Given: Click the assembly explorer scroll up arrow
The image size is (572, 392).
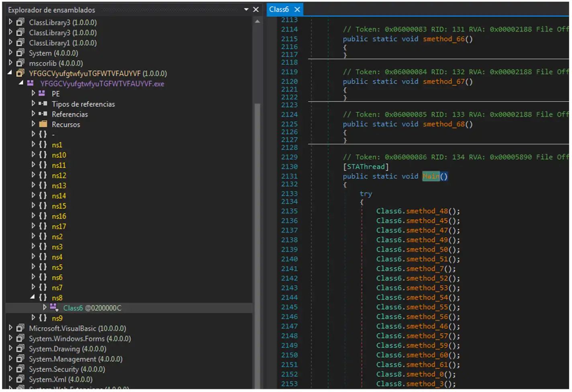Looking at the screenshot, I should click(257, 21).
